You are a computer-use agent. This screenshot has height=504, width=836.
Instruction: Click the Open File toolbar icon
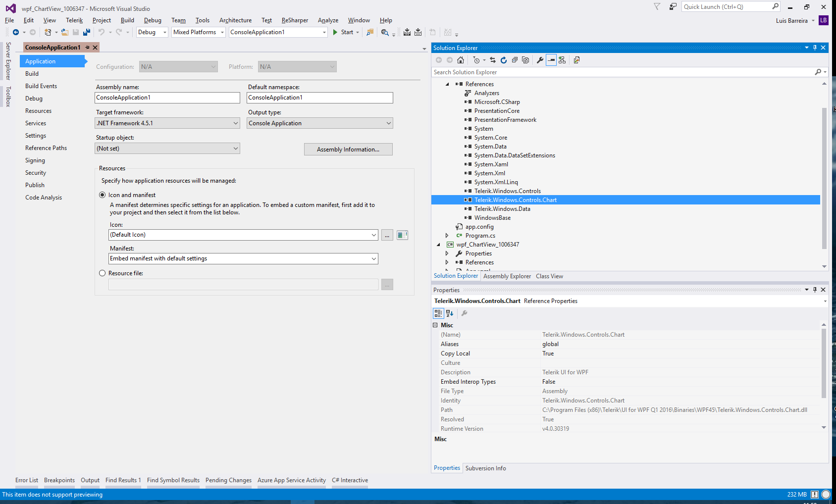(x=65, y=32)
